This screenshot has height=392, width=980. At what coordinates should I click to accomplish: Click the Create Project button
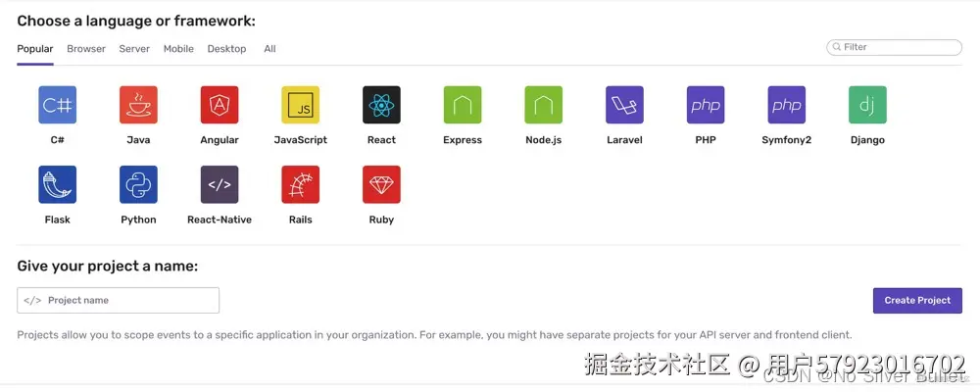[917, 300]
